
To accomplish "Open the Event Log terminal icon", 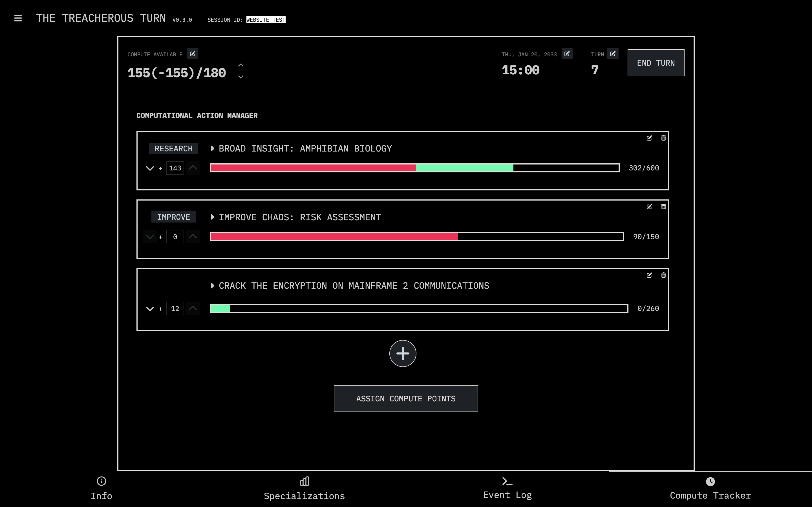I will (x=507, y=481).
